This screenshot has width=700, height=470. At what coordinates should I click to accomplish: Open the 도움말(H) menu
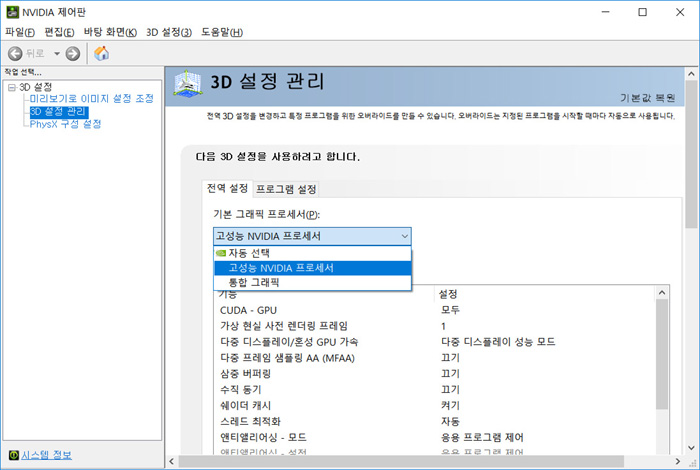click(222, 32)
